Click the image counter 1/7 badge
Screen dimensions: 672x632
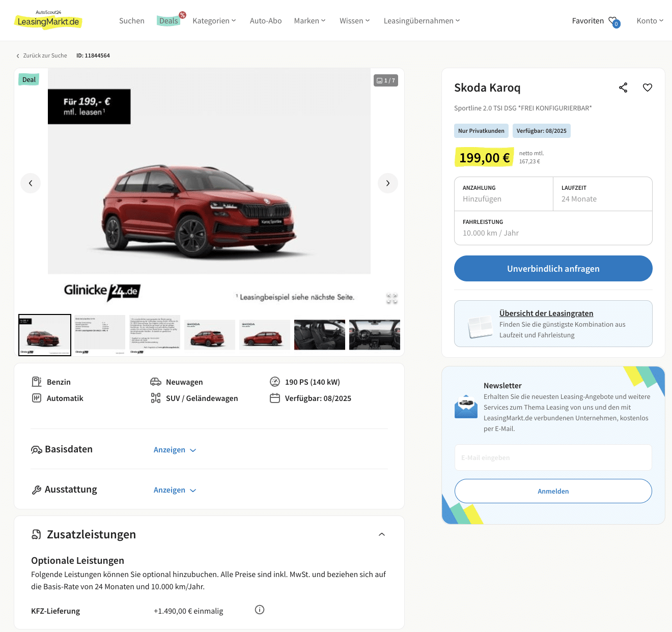coord(386,80)
